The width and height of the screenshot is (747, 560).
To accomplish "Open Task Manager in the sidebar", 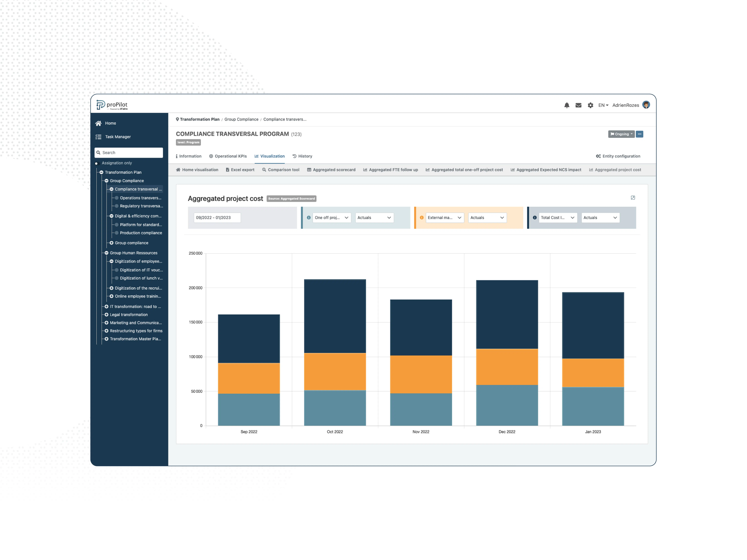I will coord(113,137).
